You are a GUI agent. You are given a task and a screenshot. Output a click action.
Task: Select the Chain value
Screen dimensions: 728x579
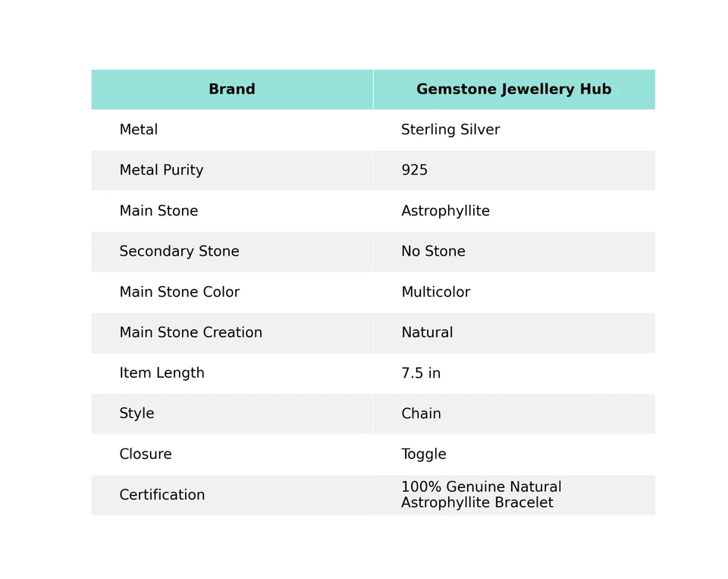point(421,414)
